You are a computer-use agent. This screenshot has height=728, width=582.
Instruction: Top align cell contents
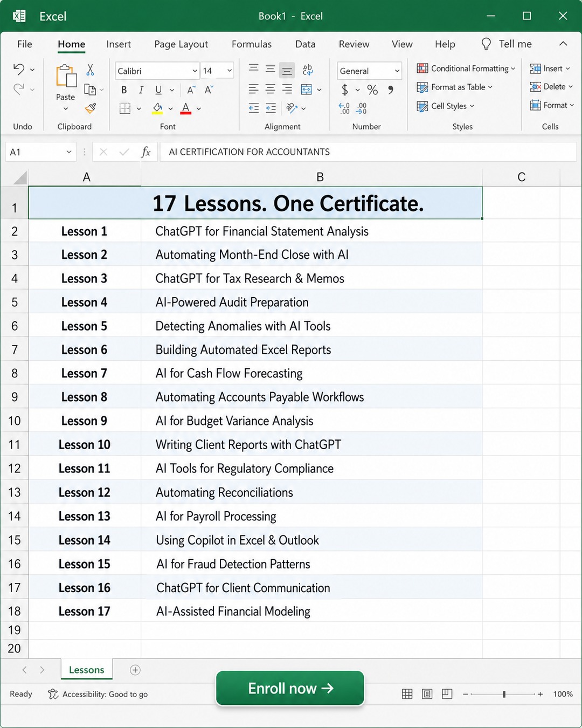pos(253,68)
